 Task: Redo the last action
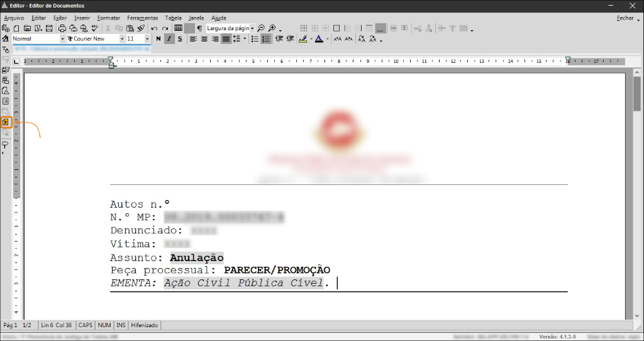[165, 28]
